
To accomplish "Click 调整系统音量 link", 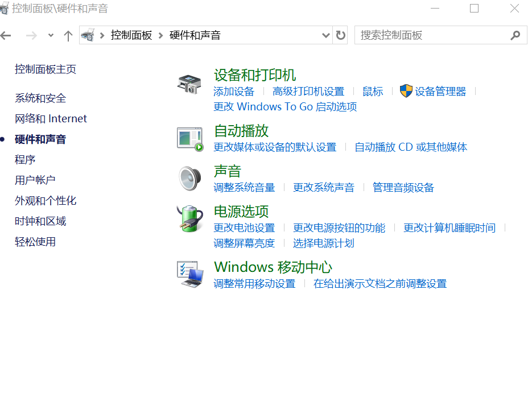I will pyautogui.click(x=244, y=188).
